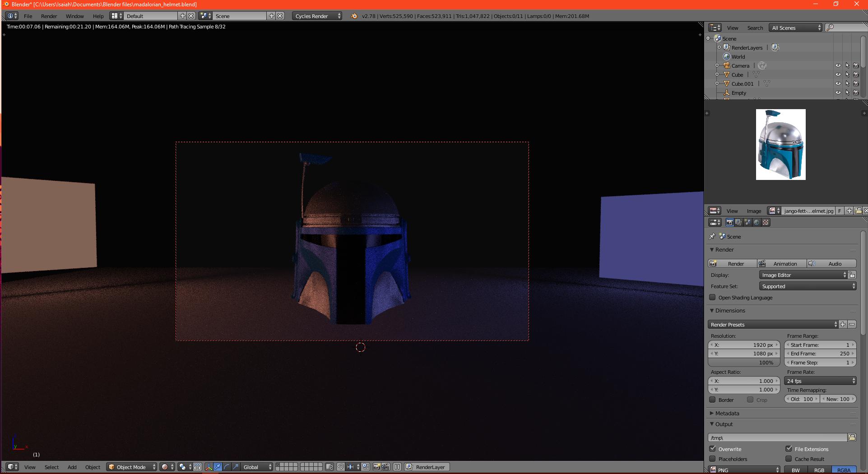
Task: Select the translate manipulator arrow icon
Action: (218, 467)
